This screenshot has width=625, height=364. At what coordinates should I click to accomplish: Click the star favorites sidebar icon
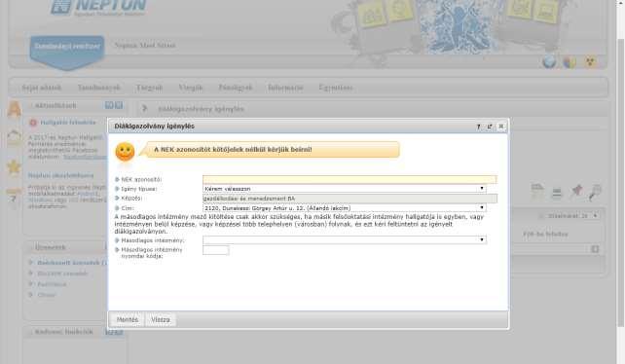[14, 166]
